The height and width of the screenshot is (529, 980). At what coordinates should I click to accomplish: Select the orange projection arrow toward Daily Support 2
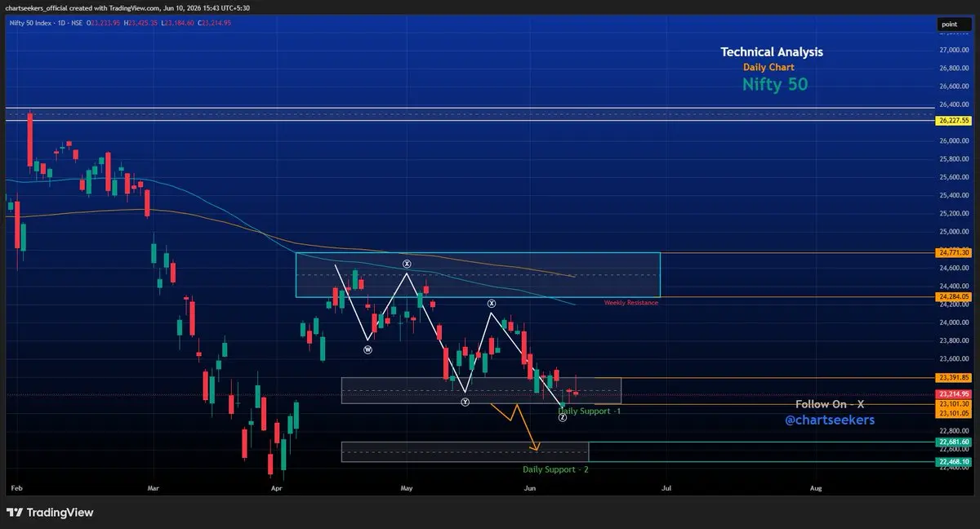point(515,425)
